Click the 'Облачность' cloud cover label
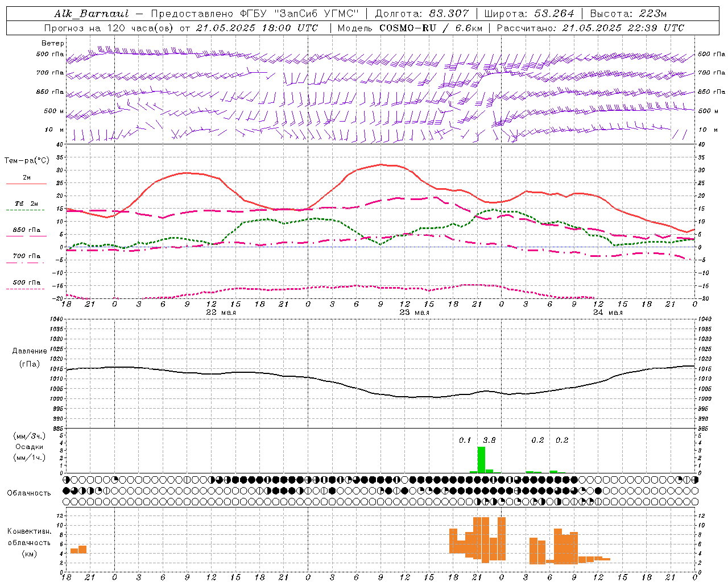Image resolution: width=728 pixels, height=582 pixels. point(29,493)
